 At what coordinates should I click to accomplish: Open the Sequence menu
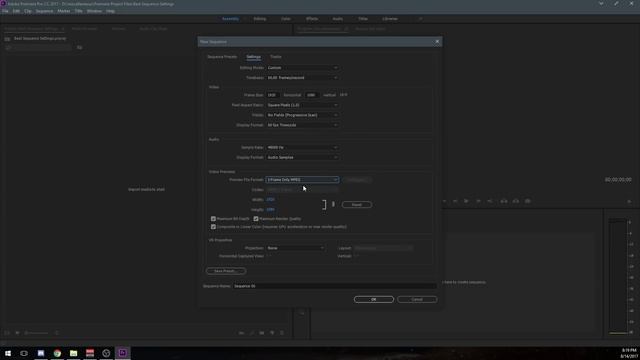pos(44,11)
